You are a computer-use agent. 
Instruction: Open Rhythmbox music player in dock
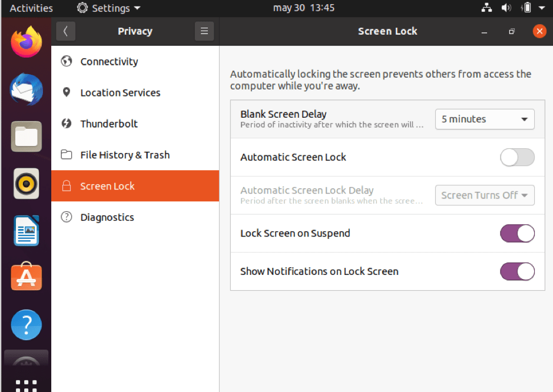pyautogui.click(x=26, y=184)
